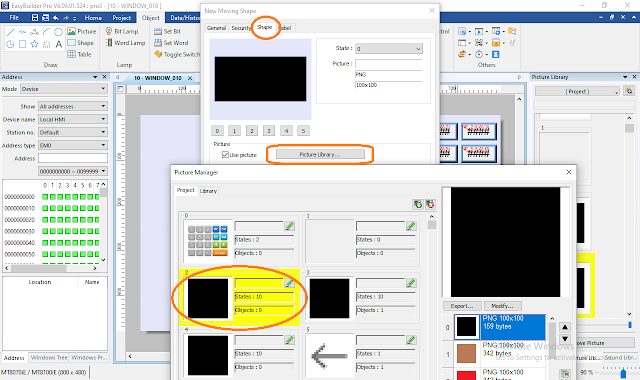The width and height of the screenshot is (640, 380).
Task: Select the star Polygon draw tool
Action: click(x=35, y=44)
